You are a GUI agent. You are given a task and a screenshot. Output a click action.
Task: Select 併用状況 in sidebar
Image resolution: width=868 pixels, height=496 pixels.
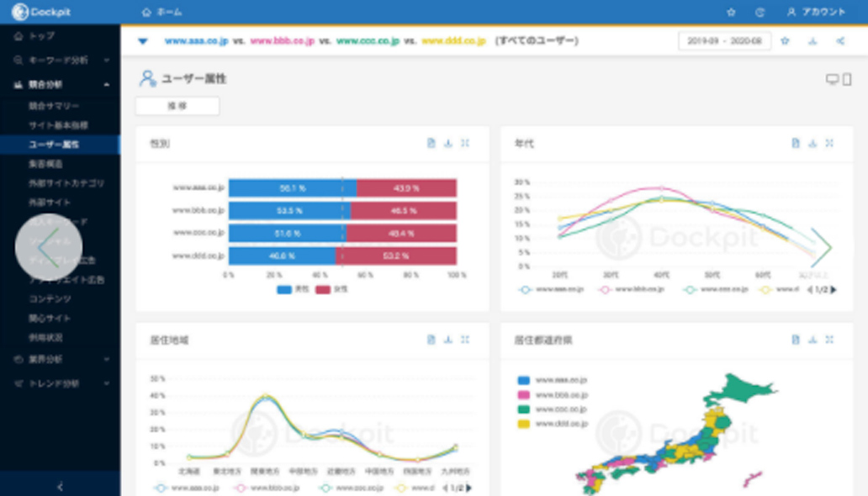(45, 338)
